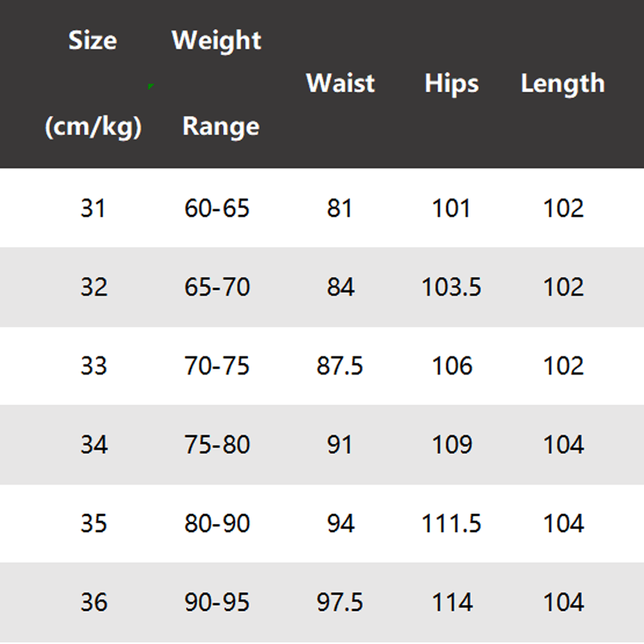The width and height of the screenshot is (644, 644).
Task: Select the "Hips" column header
Action: click(x=452, y=84)
